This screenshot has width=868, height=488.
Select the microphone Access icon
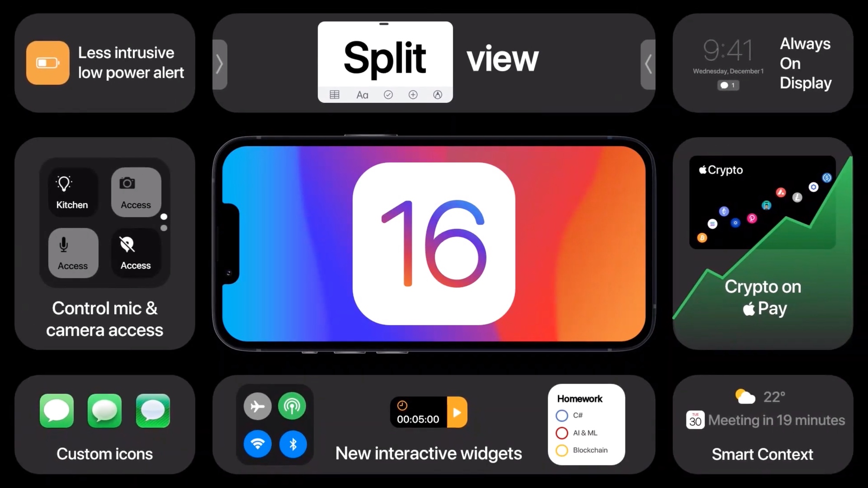[x=72, y=251]
